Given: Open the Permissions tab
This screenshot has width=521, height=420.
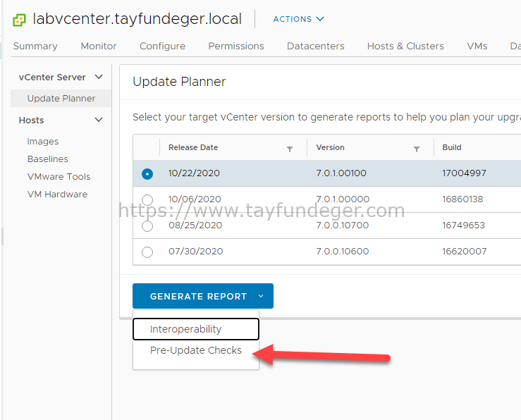Looking at the screenshot, I should [236, 46].
